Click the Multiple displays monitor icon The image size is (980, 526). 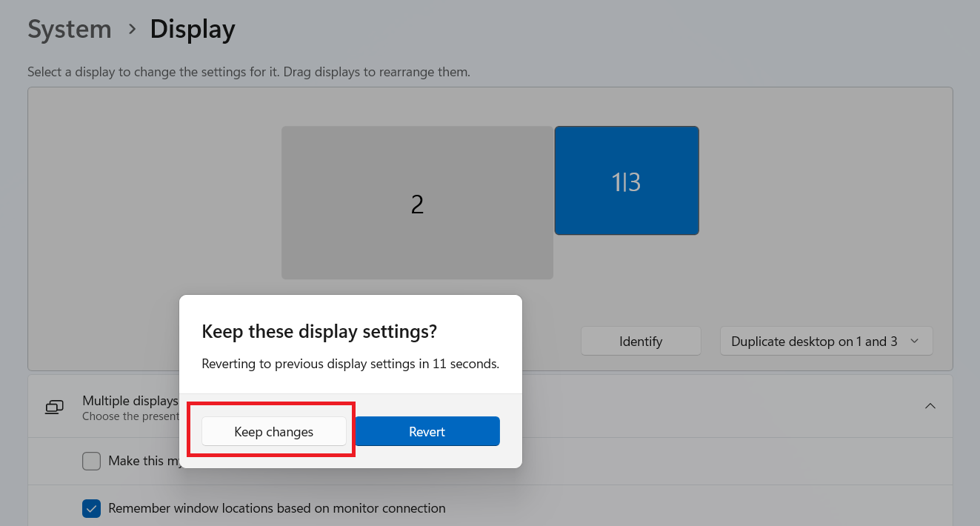click(x=54, y=407)
